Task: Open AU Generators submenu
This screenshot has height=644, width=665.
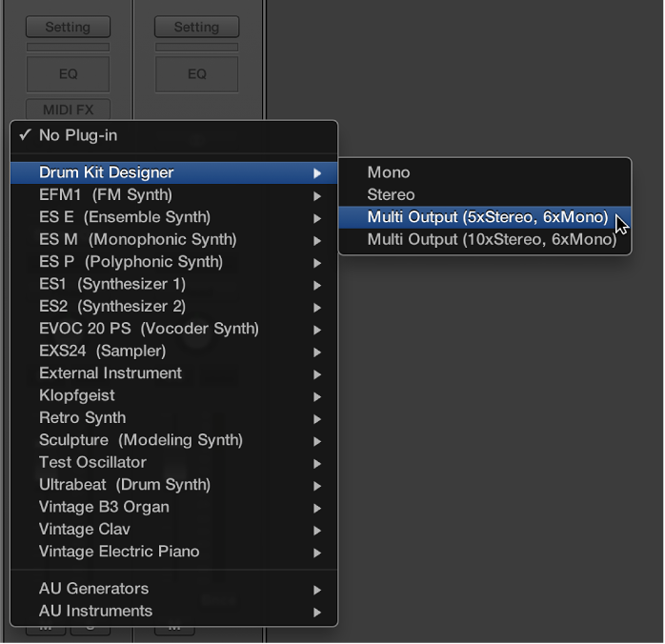Action: point(174,589)
